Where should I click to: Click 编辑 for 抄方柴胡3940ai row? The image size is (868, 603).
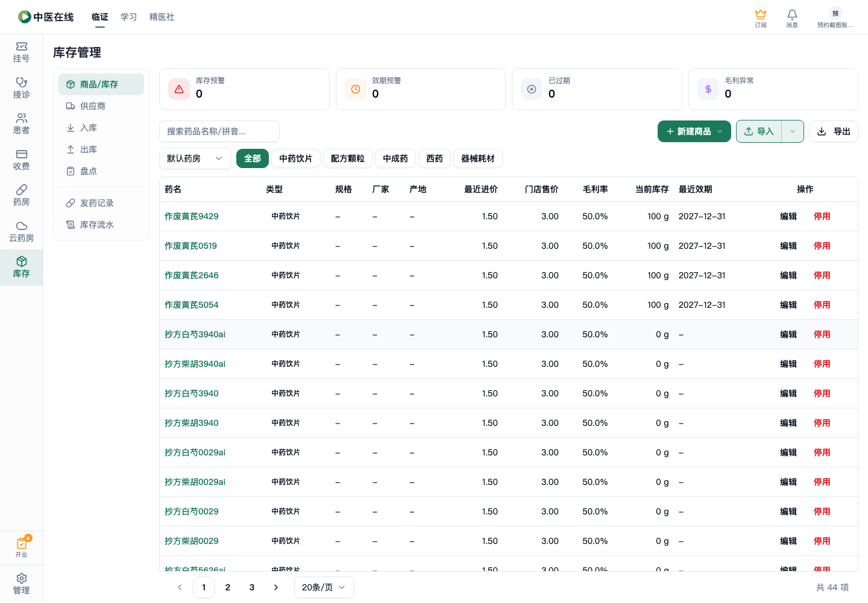click(788, 364)
